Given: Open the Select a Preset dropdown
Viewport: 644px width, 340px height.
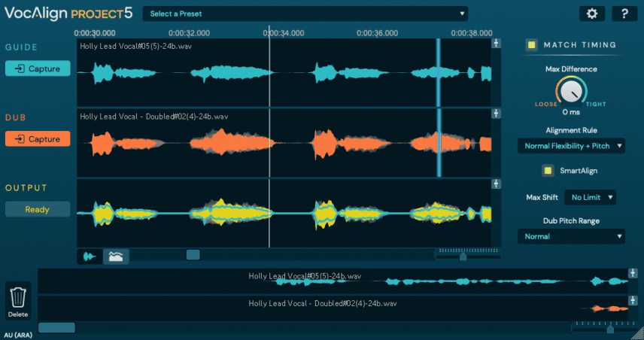Looking at the screenshot, I should (x=305, y=14).
